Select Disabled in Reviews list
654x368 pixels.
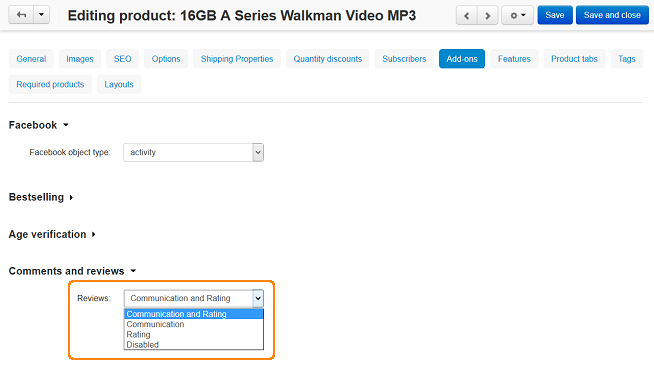pyautogui.click(x=194, y=345)
